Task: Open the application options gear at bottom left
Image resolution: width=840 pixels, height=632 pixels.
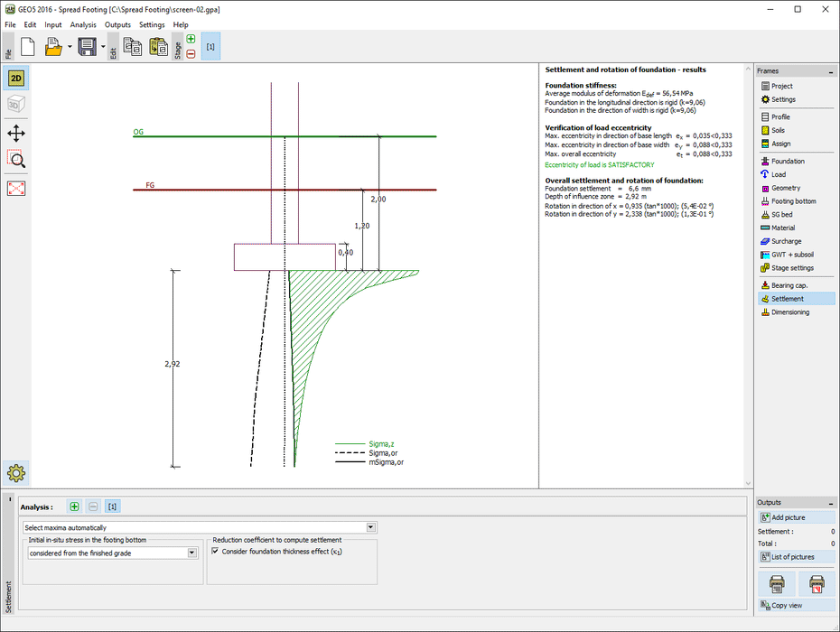Action: click(x=16, y=472)
